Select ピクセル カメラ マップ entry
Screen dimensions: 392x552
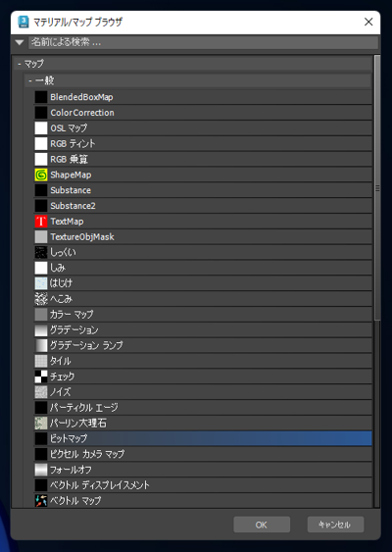click(203, 454)
